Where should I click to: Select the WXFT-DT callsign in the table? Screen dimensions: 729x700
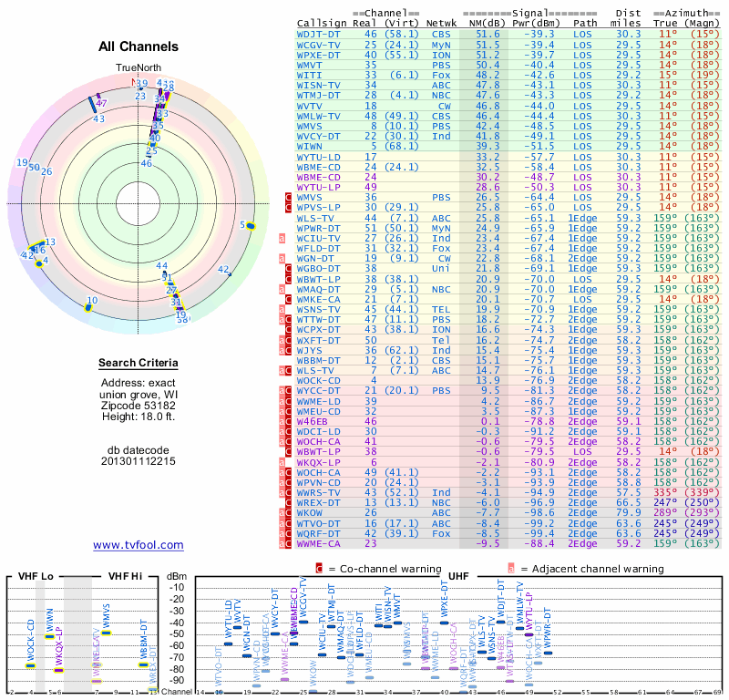(x=318, y=340)
